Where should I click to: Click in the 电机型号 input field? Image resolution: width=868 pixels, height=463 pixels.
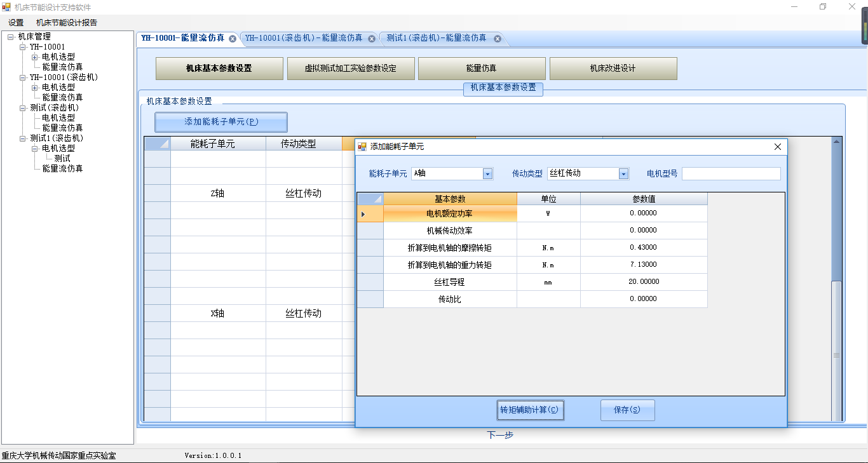(x=731, y=174)
